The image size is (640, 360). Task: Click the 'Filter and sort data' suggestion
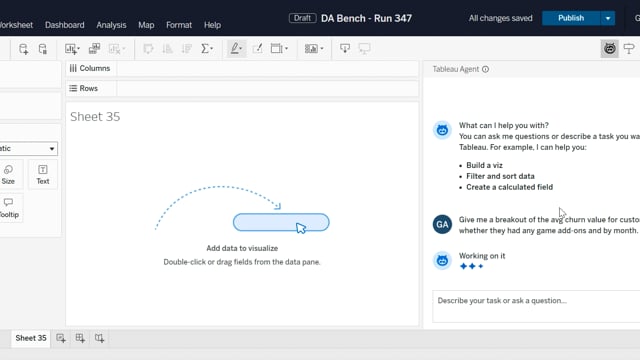coord(500,176)
